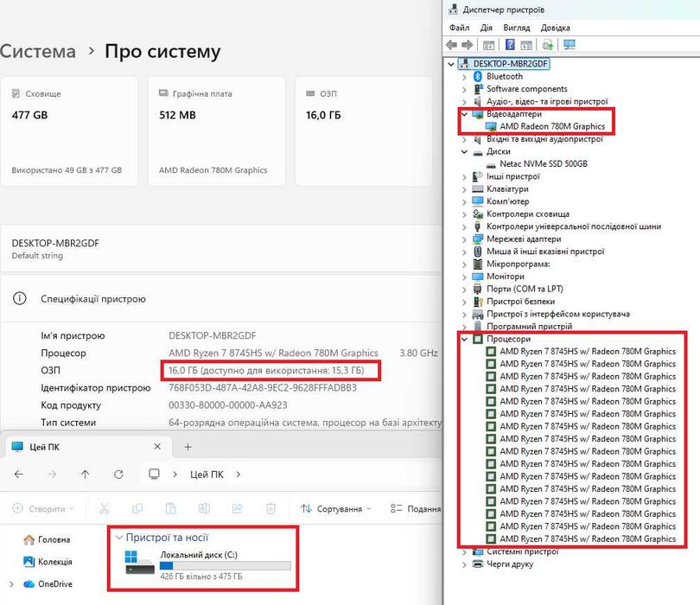Click the Bluetooth icon in device tree
Viewport: 700px width, 605px height.
pyautogui.click(x=478, y=76)
